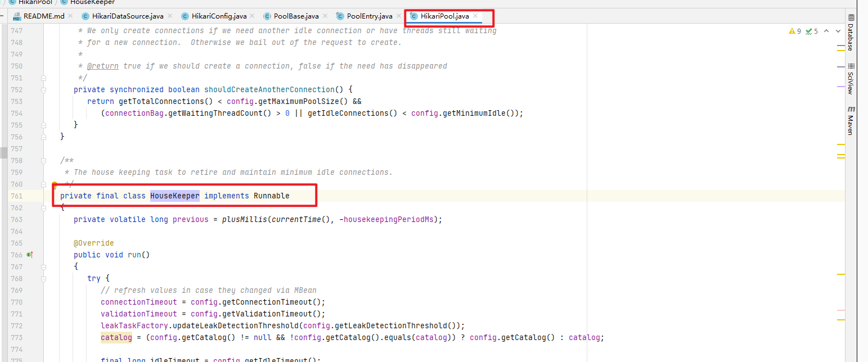
Task: Click validationTimeout variable on line 771
Action: (139, 314)
